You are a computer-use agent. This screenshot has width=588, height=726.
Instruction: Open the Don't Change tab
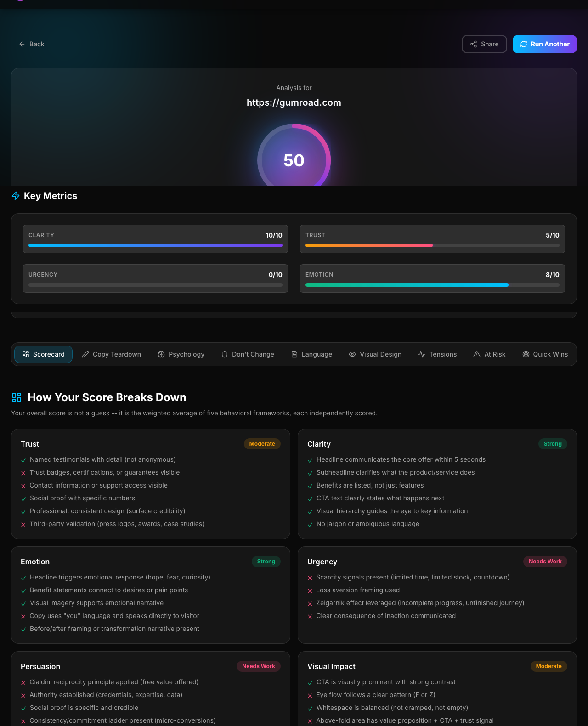click(x=248, y=354)
